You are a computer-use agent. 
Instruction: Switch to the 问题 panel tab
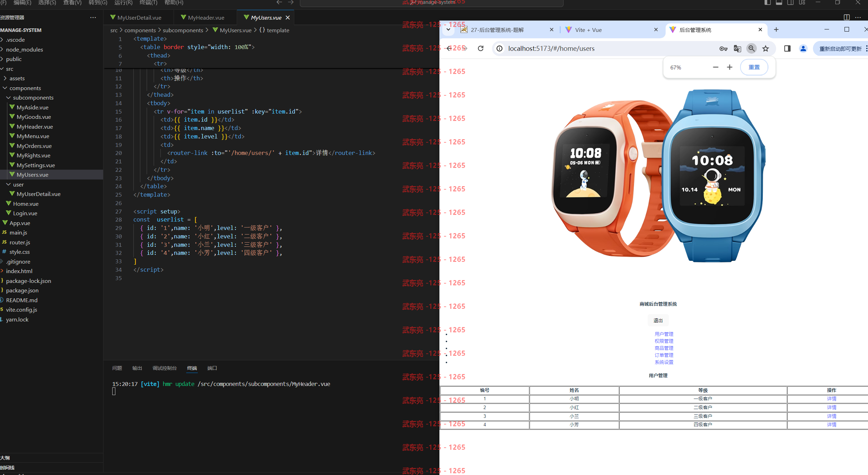117,368
